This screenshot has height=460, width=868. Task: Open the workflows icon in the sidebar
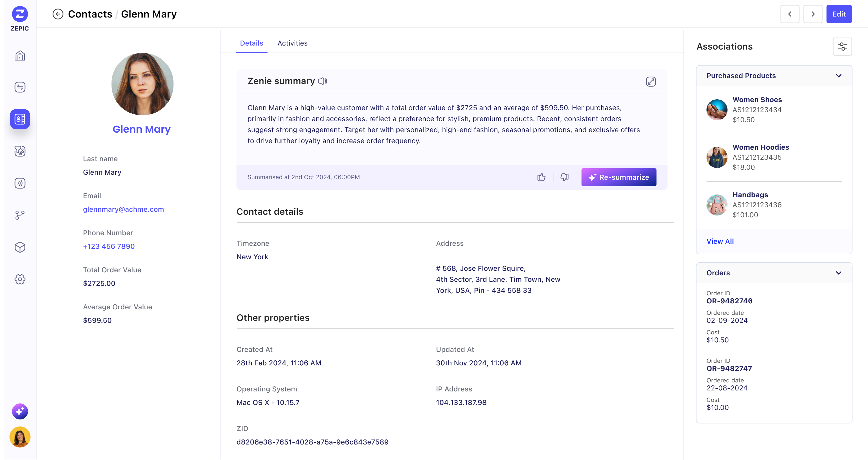coord(20,215)
